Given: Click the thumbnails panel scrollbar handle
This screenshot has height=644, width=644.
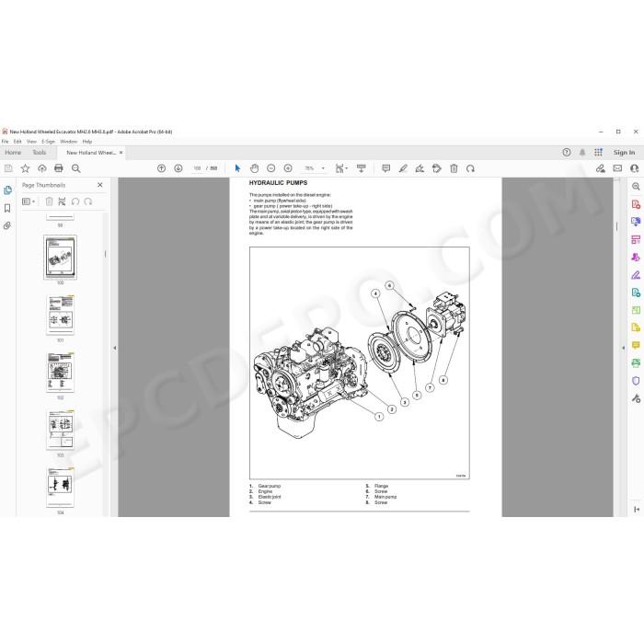Looking at the screenshot, I should coord(106,254).
